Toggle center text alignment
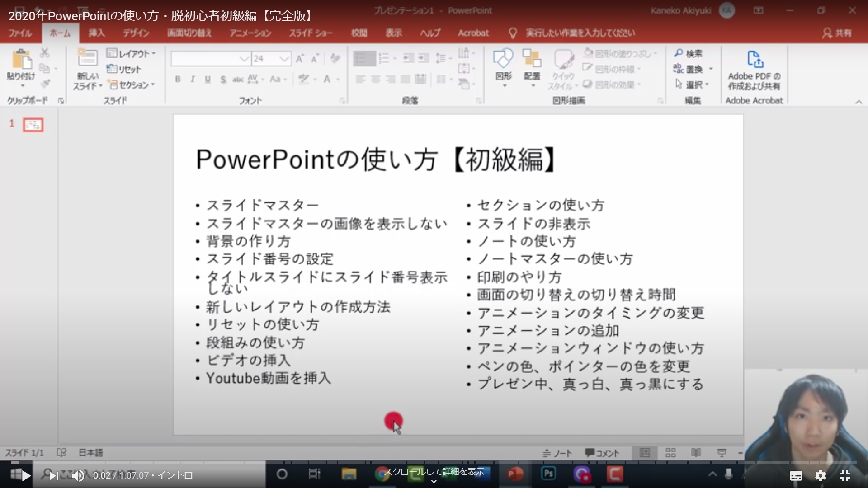Screen dimensions: 868x488 click(x=375, y=80)
